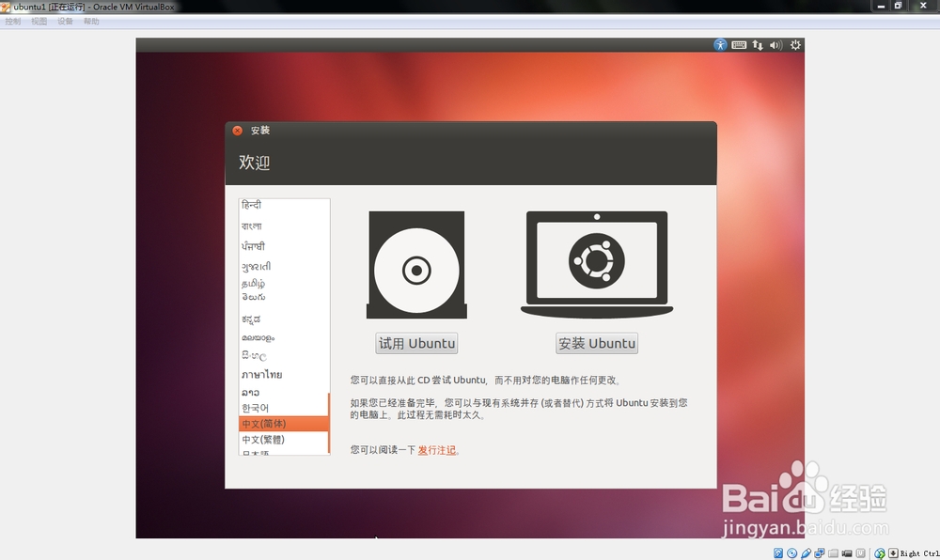The image size is (940, 560).
Task: Select 中文(简体) in language list
Action: tap(284, 424)
